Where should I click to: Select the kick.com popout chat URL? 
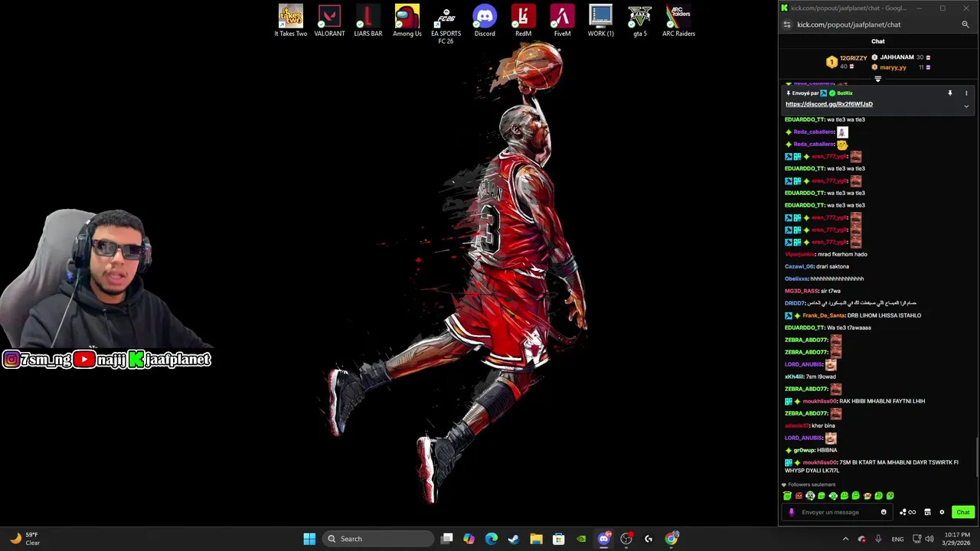point(848,24)
